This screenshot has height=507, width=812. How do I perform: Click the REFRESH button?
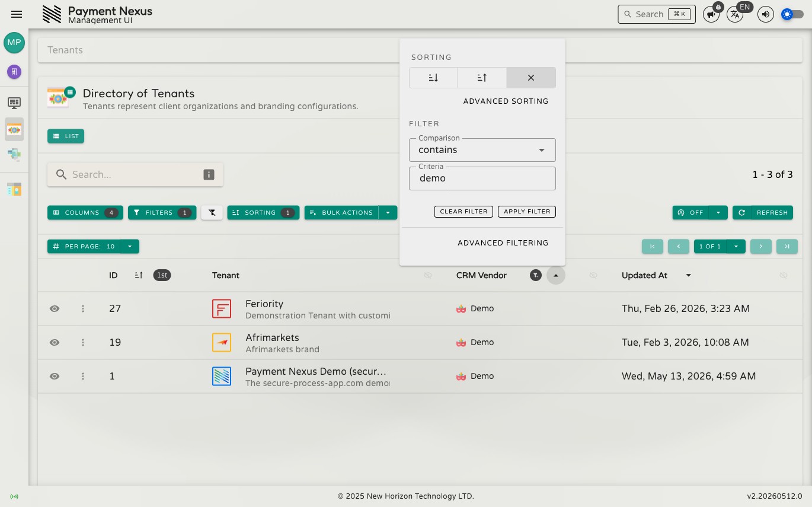[763, 212]
